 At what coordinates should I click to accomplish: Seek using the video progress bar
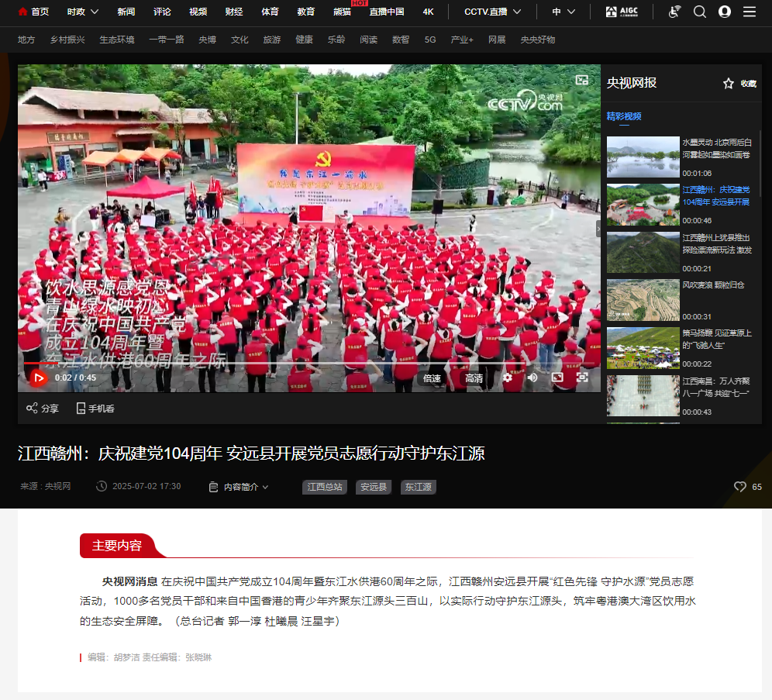coord(309,364)
